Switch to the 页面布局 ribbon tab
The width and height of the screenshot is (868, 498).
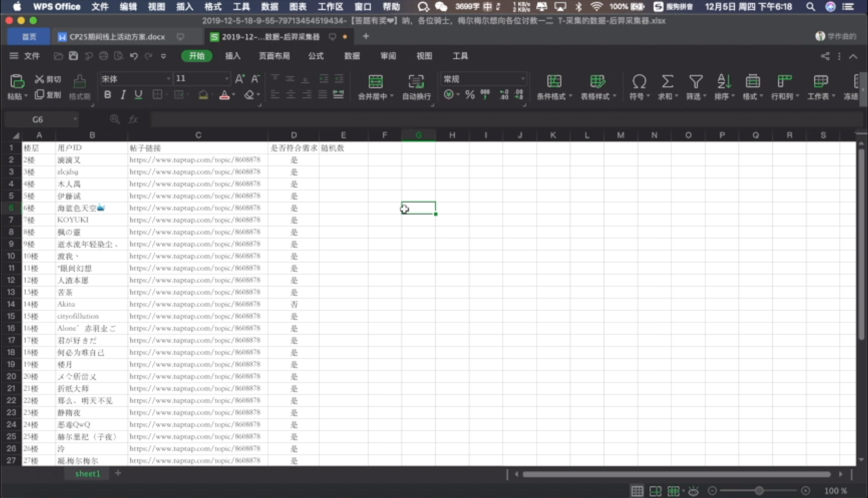tap(274, 56)
